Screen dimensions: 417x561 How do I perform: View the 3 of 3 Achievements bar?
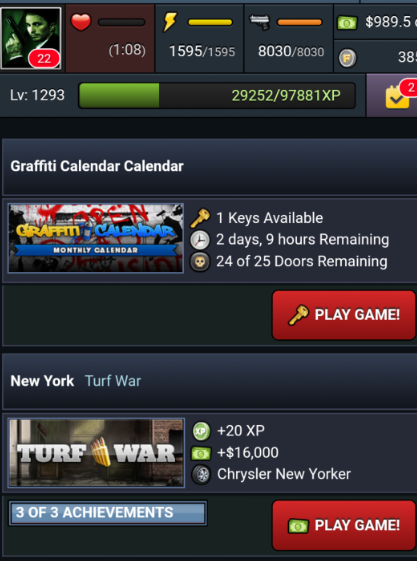tap(108, 513)
